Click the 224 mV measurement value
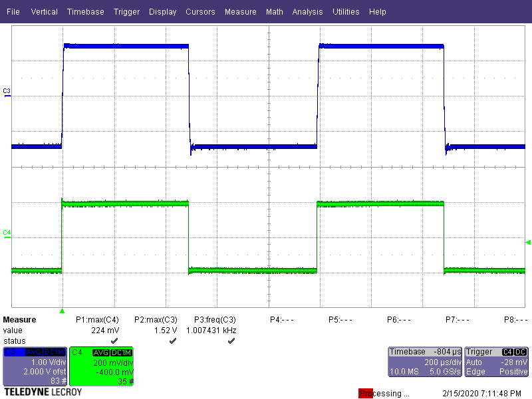 (x=105, y=330)
